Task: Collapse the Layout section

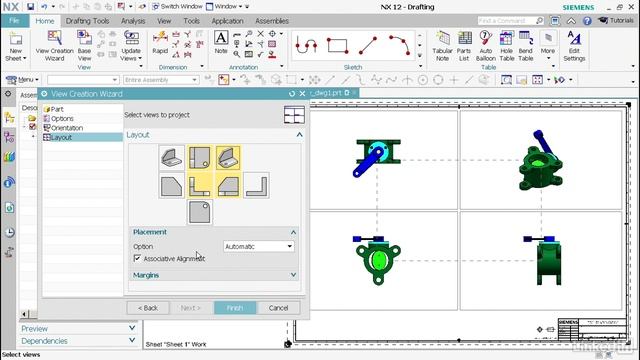Action: click(x=299, y=135)
